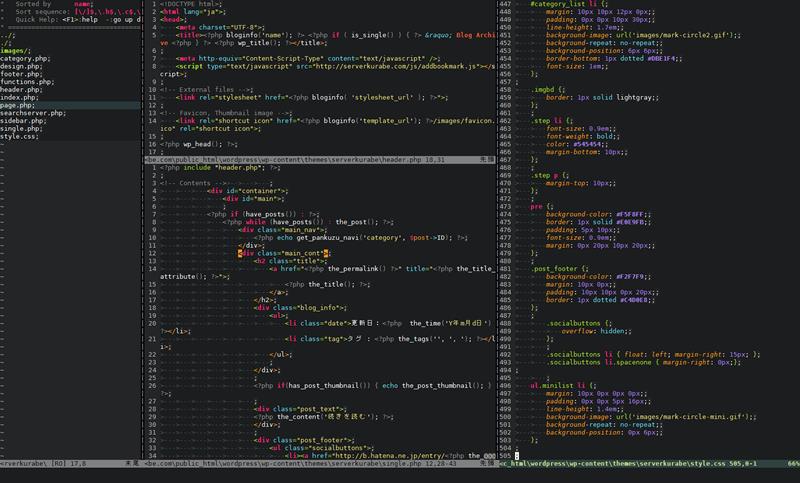This screenshot has width=800, height=483.
Task: Click the 'ul.minilist li {' selector line
Action: (x=563, y=386)
